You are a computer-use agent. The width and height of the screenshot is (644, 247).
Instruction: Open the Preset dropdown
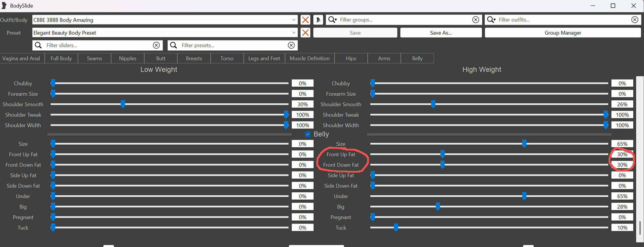[293, 33]
